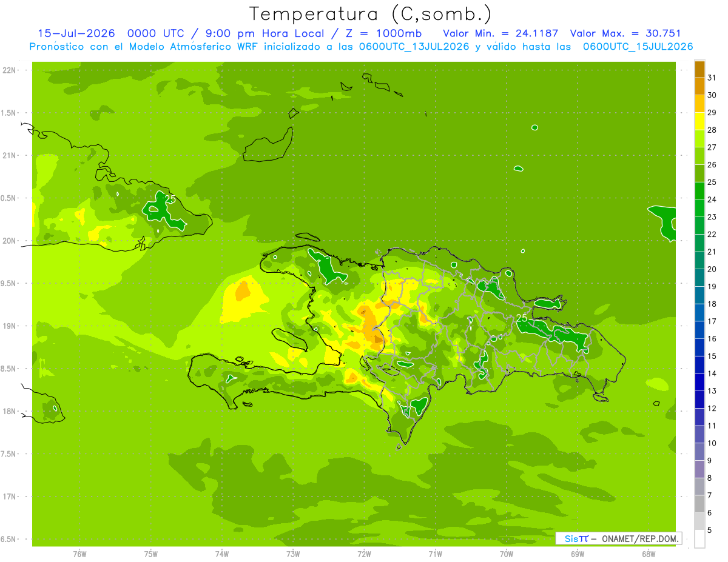This screenshot has width=728, height=562.
Task: Click the "20N" latitude label
Action: 10,241
